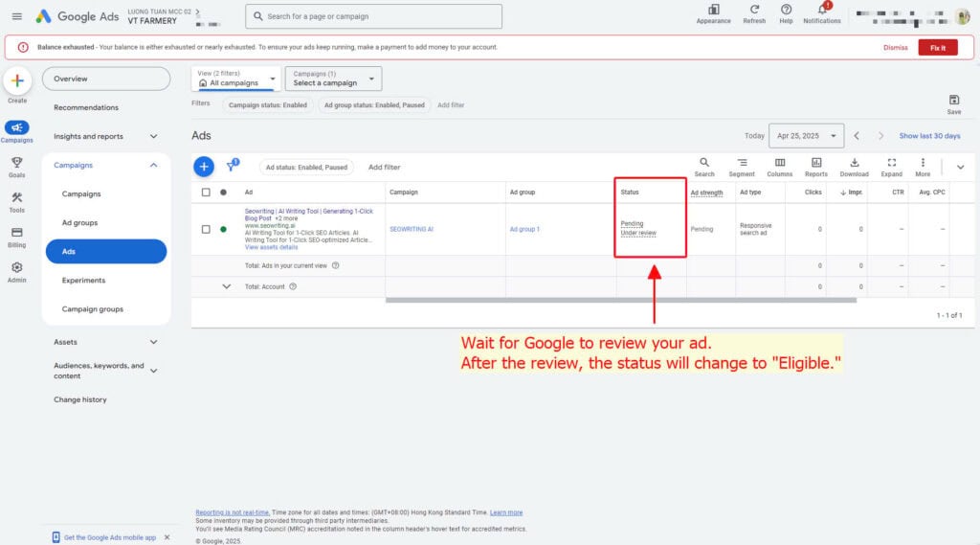Screen dimensions: 980x545
Task: Open the Apr 25, 2025 date dropdown
Action: (806, 136)
